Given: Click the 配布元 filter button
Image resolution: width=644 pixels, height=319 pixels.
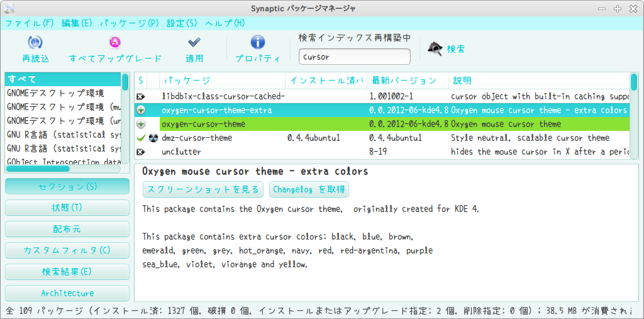Looking at the screenshot, I should 67,229.
